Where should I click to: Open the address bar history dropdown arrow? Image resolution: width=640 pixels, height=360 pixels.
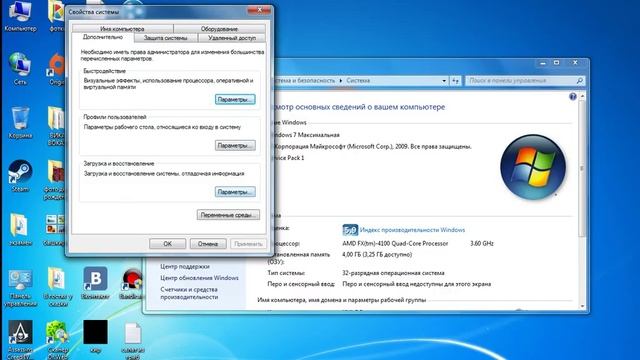point(444,81)
